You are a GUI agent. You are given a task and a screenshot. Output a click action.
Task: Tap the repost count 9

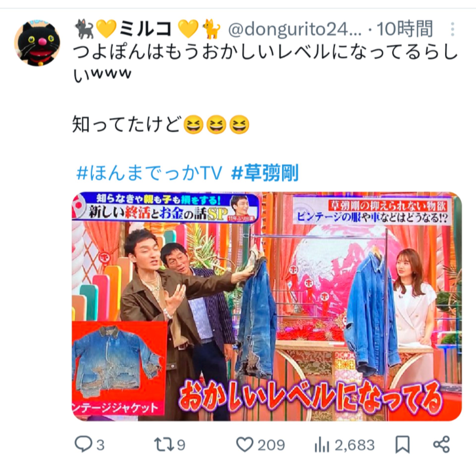(181, 445)
